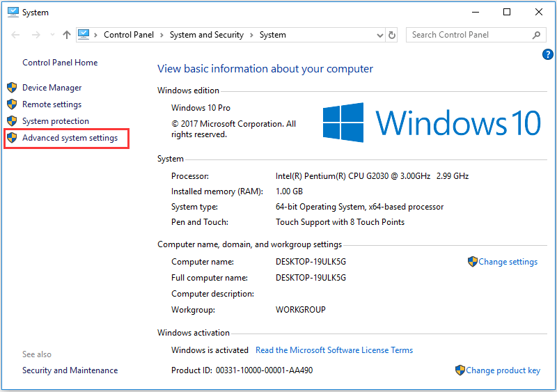Click the shield icon beside Remote settings
Screen dimensions: 557x392
11,104
